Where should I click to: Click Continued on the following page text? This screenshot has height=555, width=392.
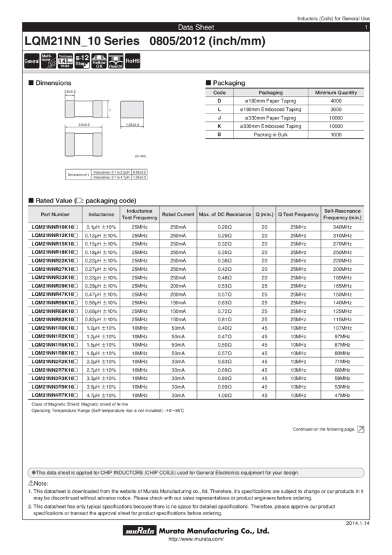pos(324,429)
